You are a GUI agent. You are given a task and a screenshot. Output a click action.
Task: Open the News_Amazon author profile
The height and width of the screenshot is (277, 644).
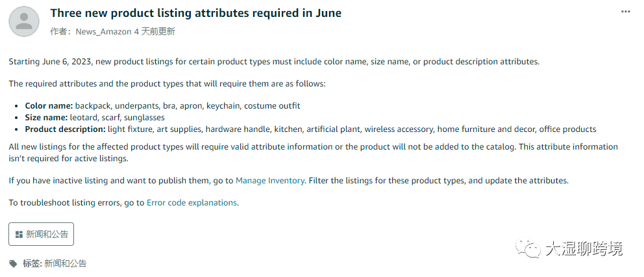point(103,31)
